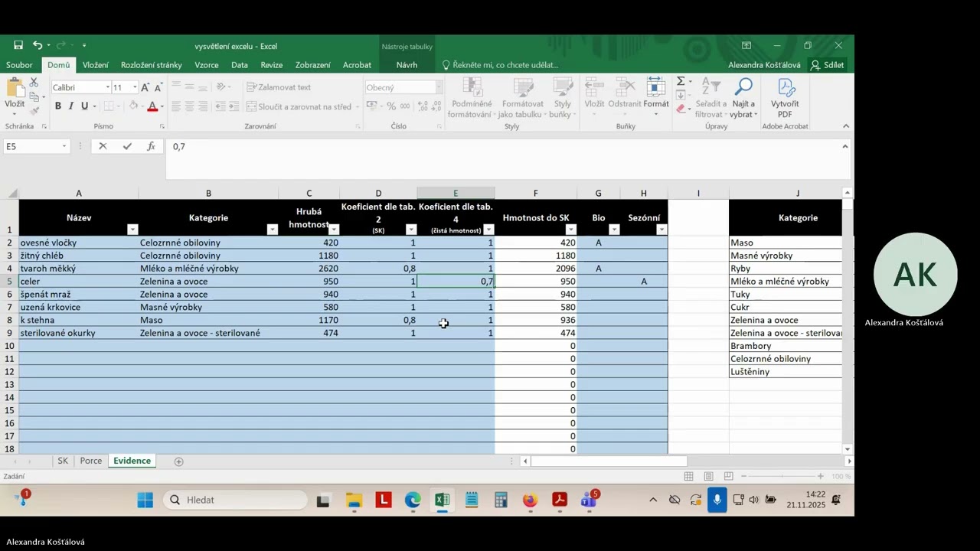Open the Soubor menu tab
This screenshot has height=551, width=980.
pos(19,65)
